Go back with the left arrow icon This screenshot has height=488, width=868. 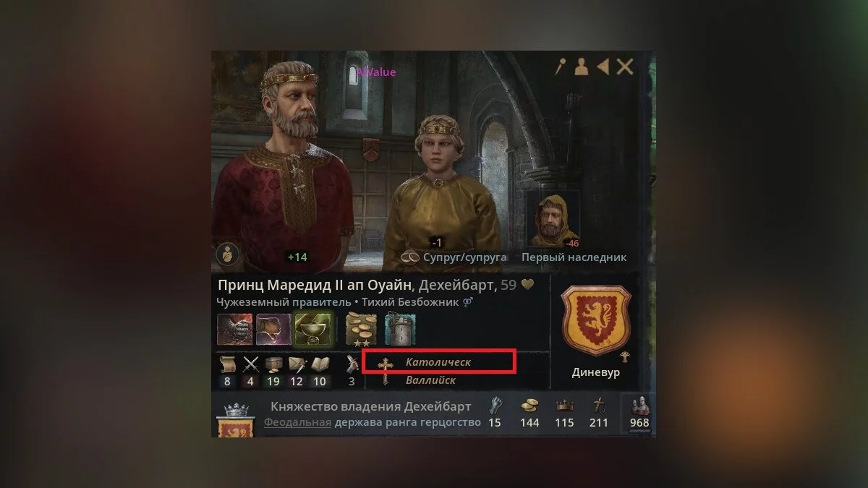(603, 67)
